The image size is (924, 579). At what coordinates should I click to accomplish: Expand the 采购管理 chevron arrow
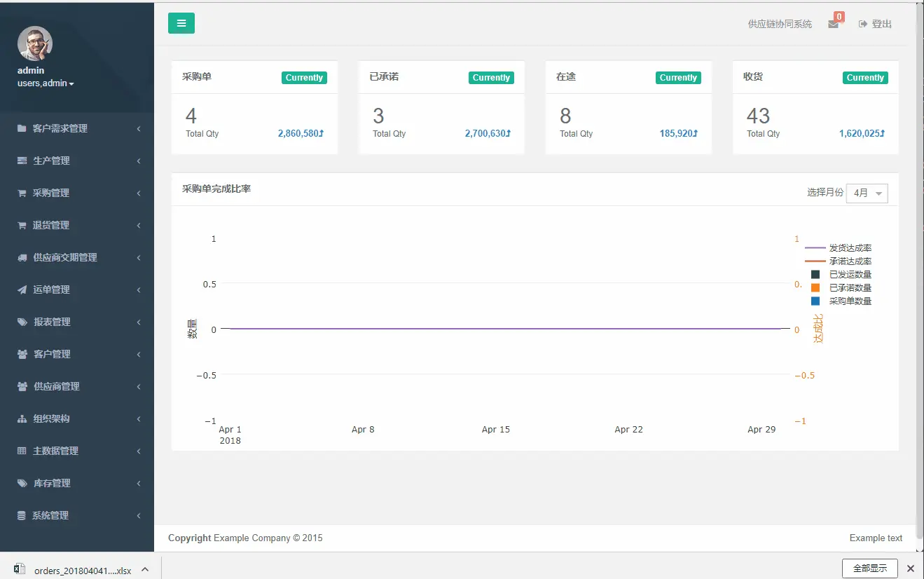click(139, 193)
